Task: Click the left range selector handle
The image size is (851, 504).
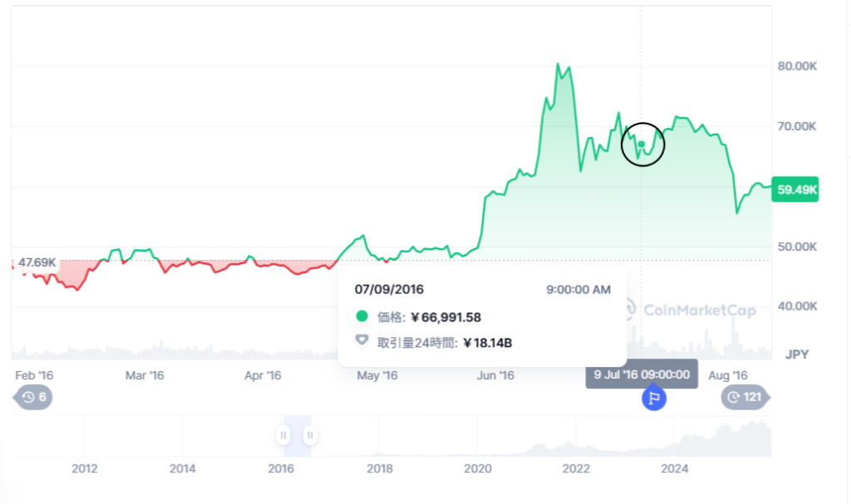Action: 283,434
